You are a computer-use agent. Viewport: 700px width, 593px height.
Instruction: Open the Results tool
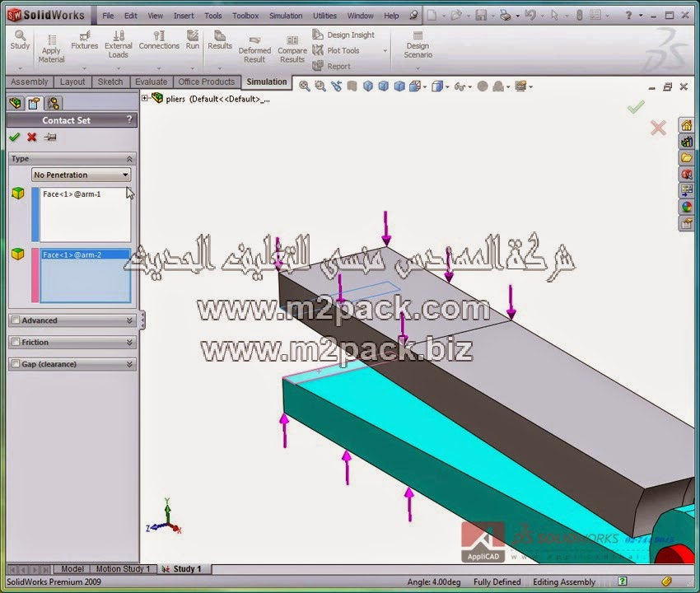[x=220, y=40]
